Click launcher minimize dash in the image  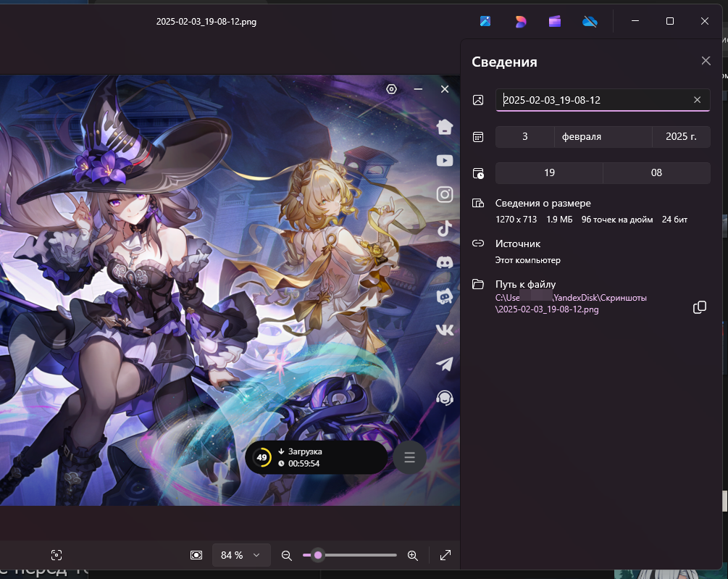(x=418, y=88)
